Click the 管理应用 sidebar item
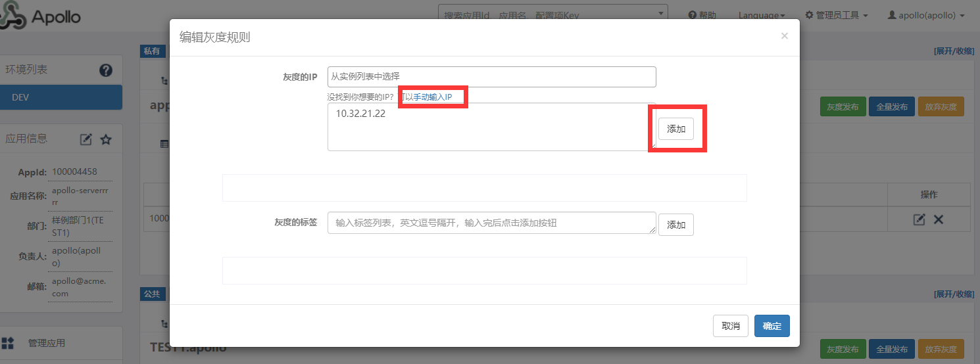 (61, 343)
